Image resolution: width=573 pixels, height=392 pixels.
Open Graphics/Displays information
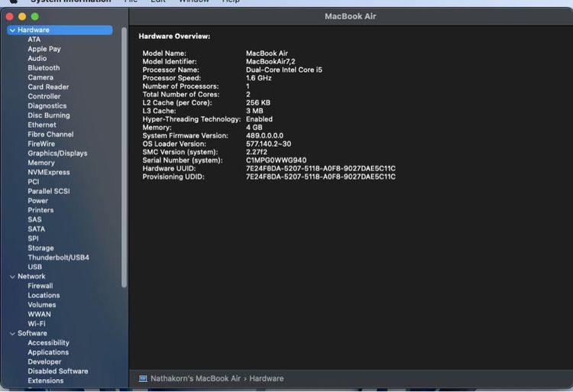58,154
